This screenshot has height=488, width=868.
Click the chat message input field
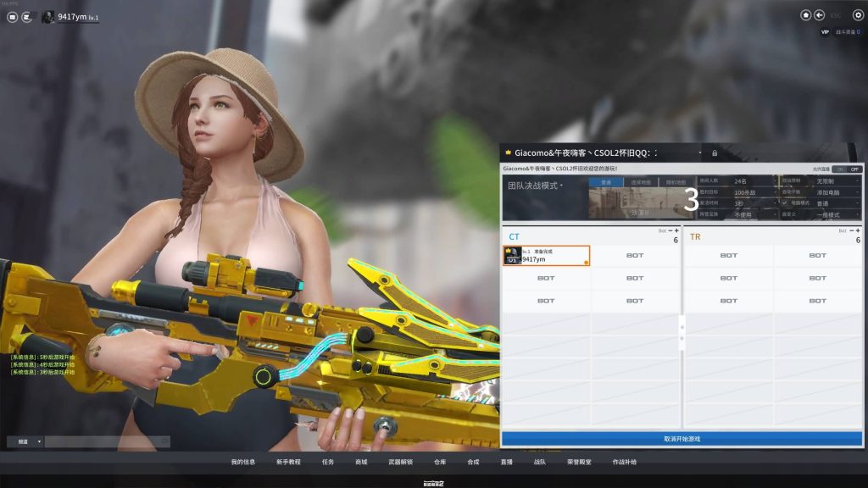coord(106,441)
